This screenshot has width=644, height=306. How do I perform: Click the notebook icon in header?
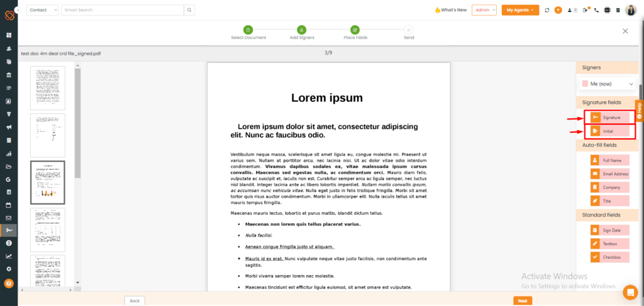(618, 10)
